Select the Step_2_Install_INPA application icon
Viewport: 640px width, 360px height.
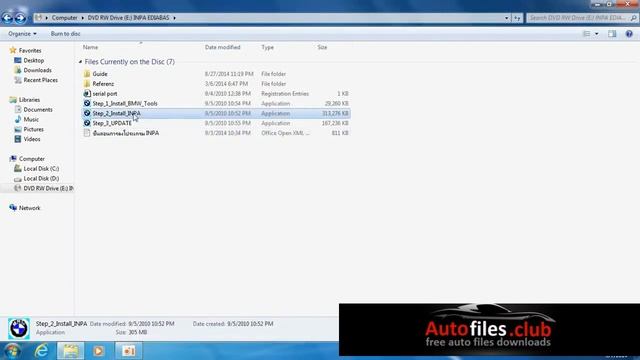87,113
